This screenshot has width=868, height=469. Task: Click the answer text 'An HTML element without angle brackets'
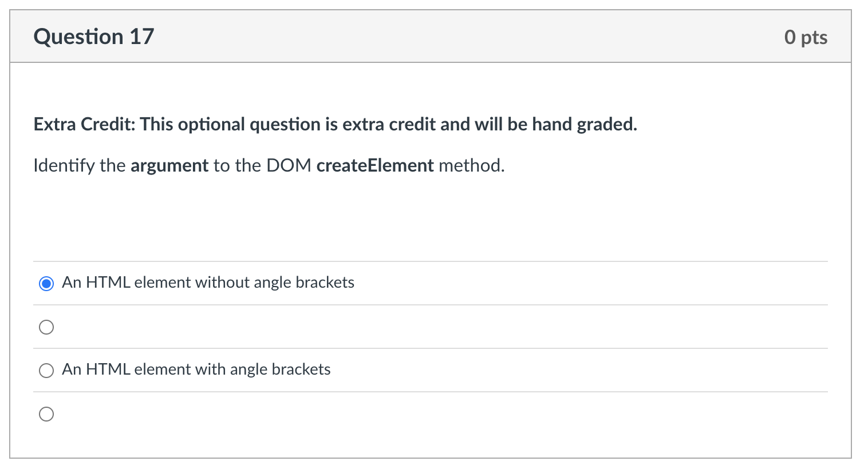tap(208, 283)
